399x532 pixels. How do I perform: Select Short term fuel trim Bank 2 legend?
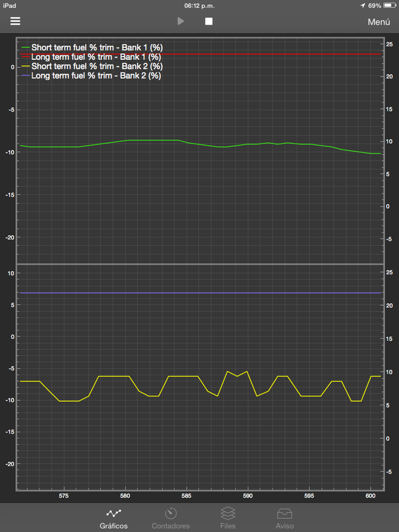(x=97, y=66)
